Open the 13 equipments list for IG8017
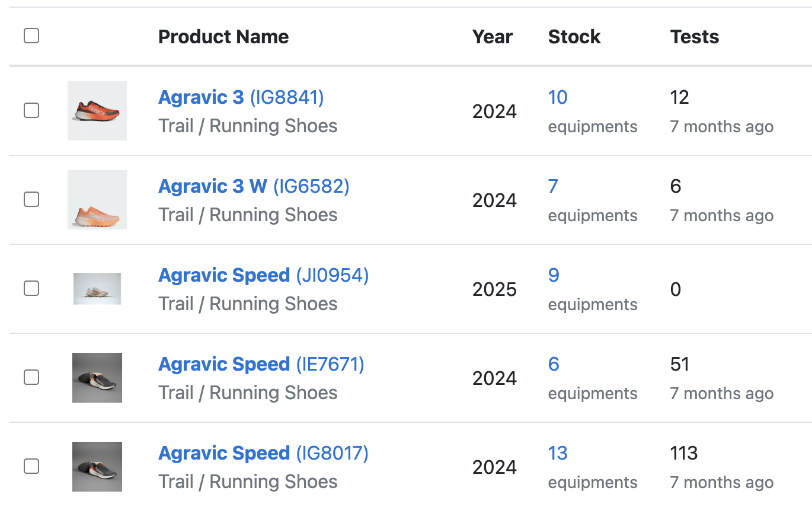This screenshot has height=510, width=812. [x=558, y=452]
